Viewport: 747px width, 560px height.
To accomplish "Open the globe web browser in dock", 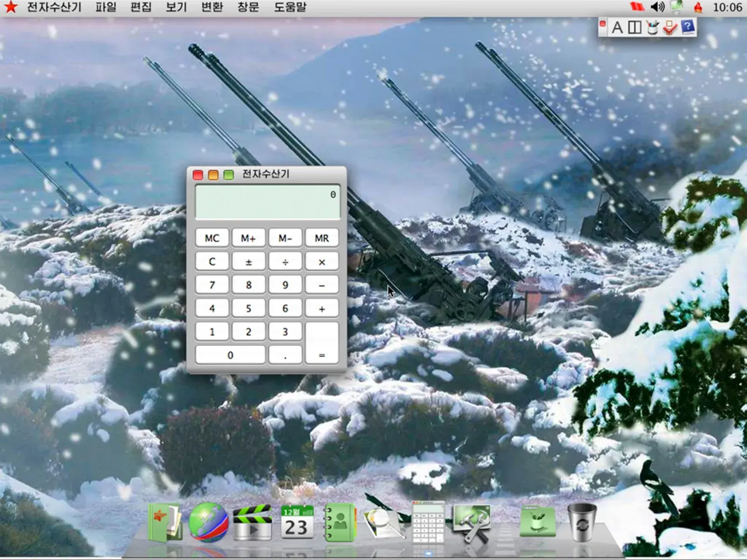I will coord(208,522).
